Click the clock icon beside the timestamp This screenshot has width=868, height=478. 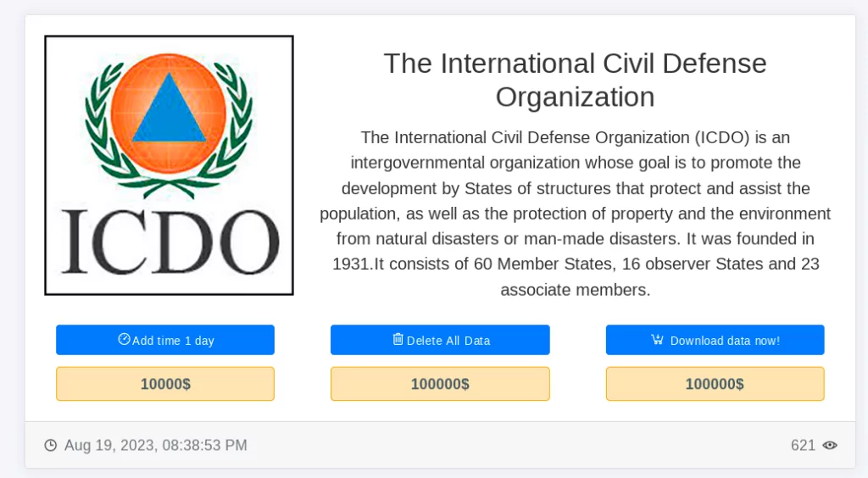click(x=50, y=445)
